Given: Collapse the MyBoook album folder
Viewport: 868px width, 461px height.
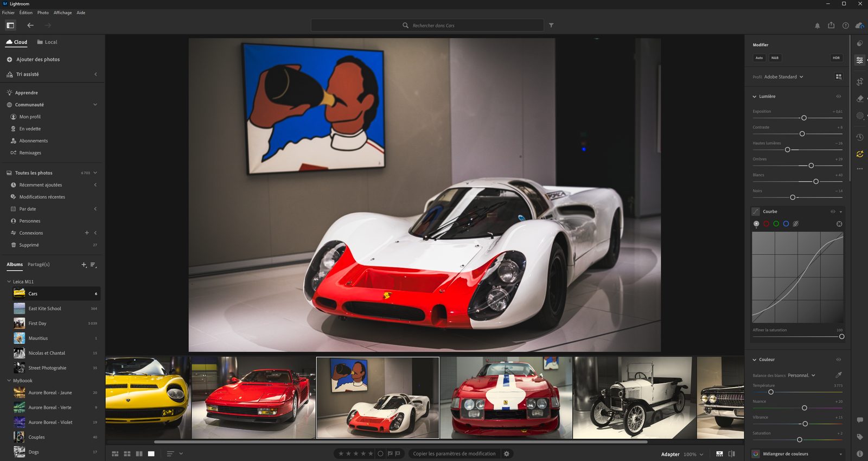Looking at the screenshot, I should click(9, 381).
